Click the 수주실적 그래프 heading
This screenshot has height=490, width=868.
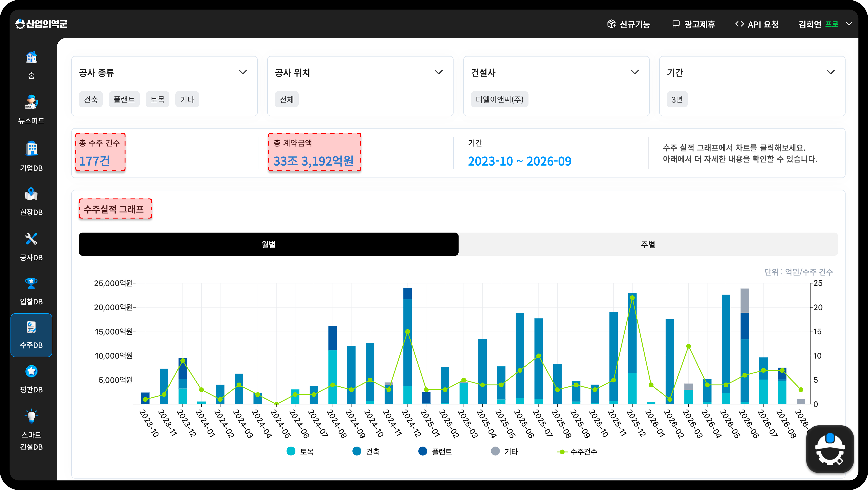tap(114, 209)
